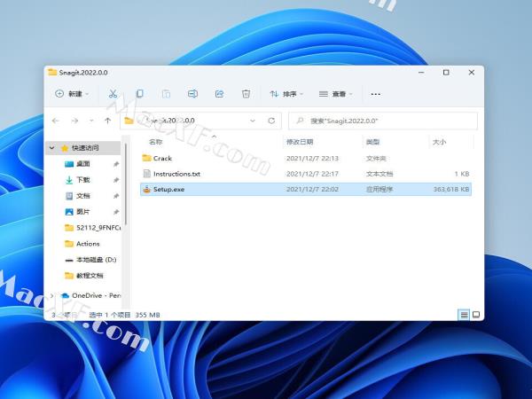Click the Delete trash can icon
532x399 pixels.
click(x=246, y=94)
